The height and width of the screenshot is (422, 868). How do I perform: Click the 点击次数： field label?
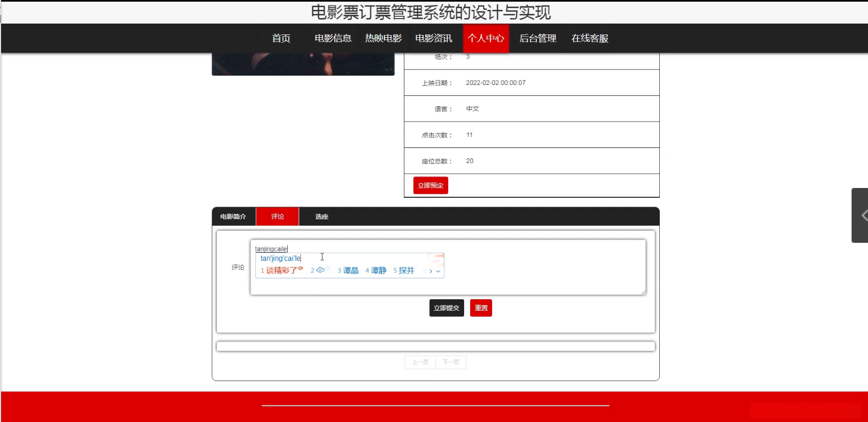click(437, 135)
